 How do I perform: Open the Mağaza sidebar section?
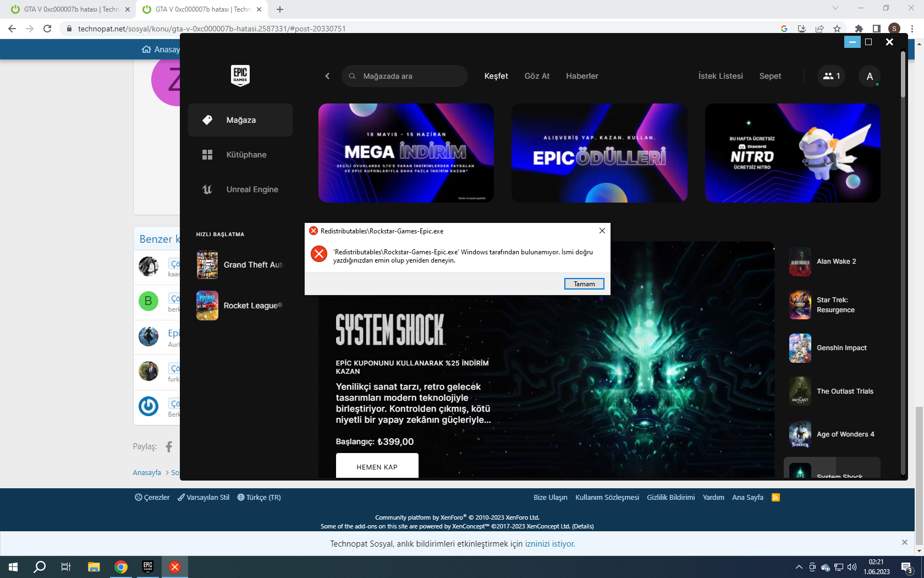240,120
